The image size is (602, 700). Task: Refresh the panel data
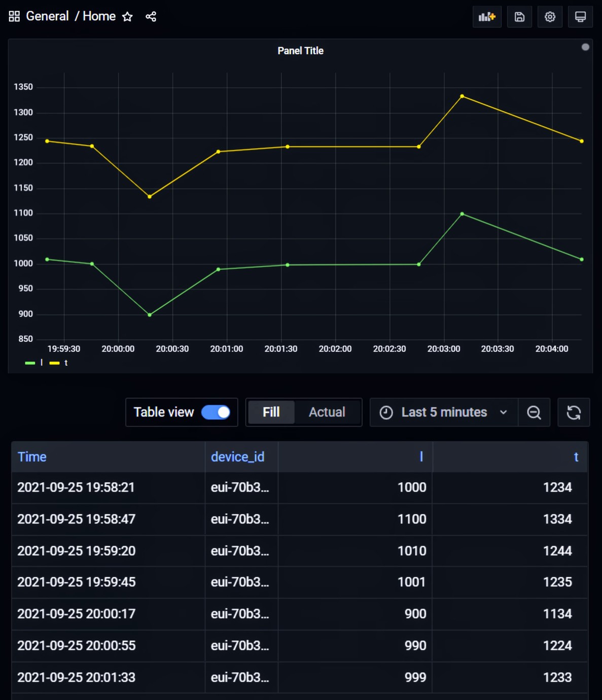[x=573, y=412]
